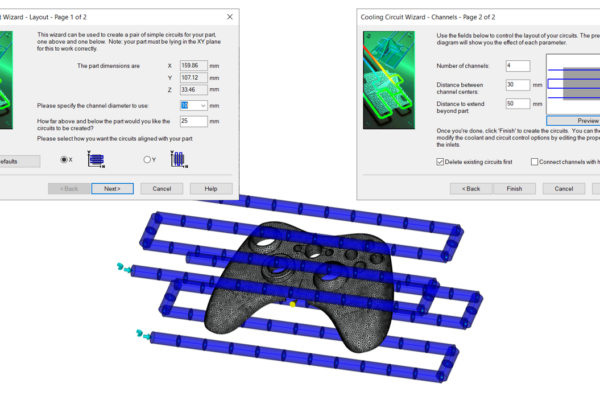Toggle Connect channels with hoses checkbox
Screen dimensions: 600x400
coord(535,162)
